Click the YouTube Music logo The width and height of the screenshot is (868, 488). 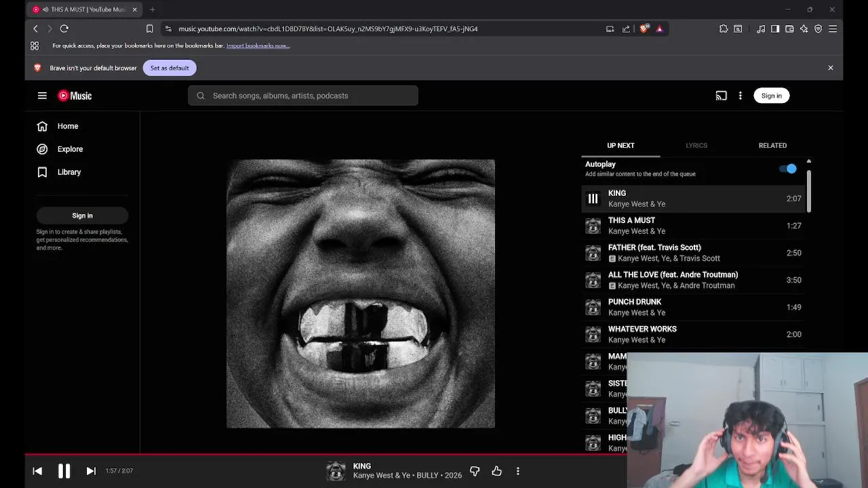pyautogui.click(x=75, y=96)
